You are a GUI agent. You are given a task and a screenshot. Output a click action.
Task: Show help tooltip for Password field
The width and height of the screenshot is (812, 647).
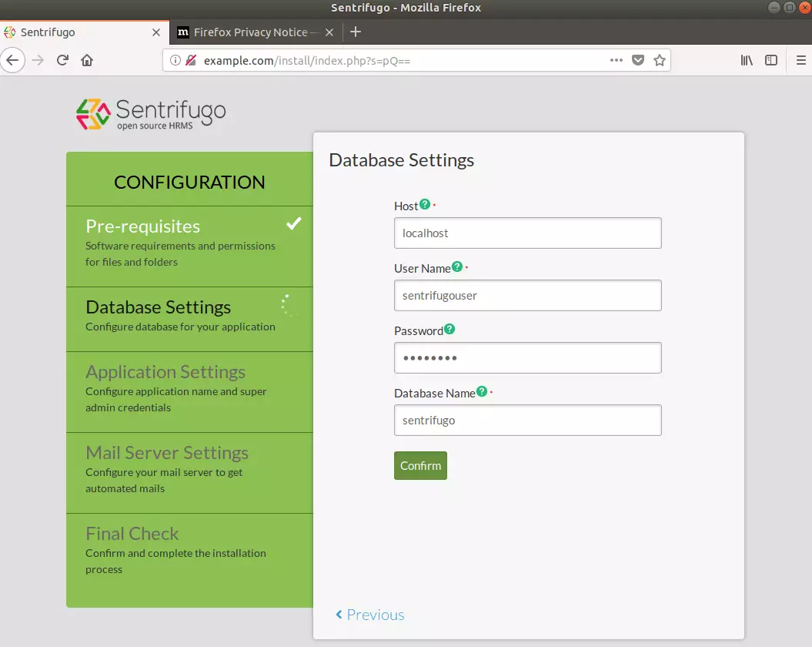click(449, 329)
